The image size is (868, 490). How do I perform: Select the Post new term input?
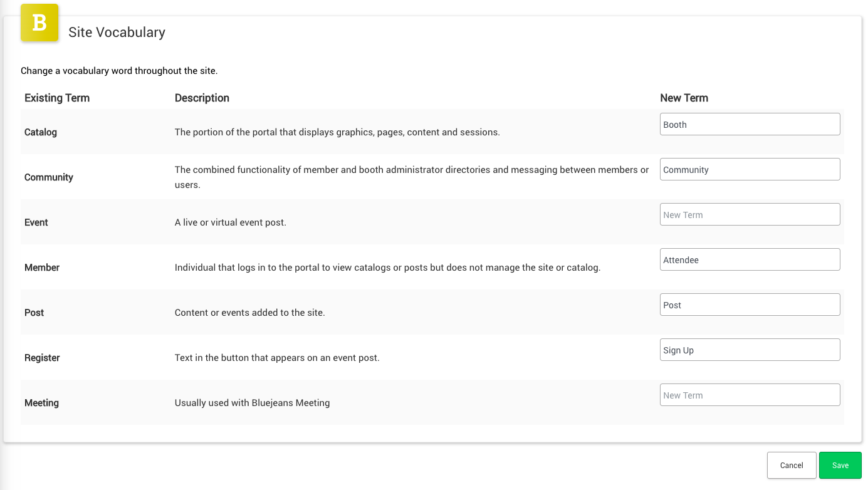pos(750,305)
